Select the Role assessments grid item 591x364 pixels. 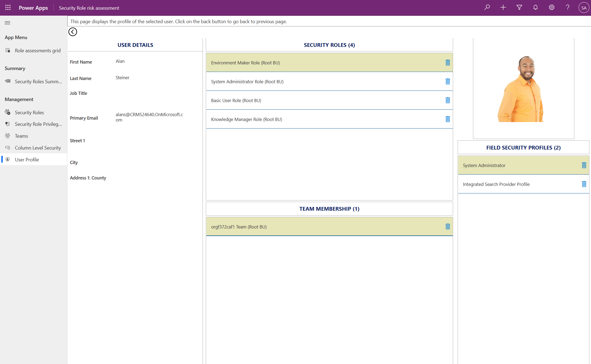pos(38,50)
